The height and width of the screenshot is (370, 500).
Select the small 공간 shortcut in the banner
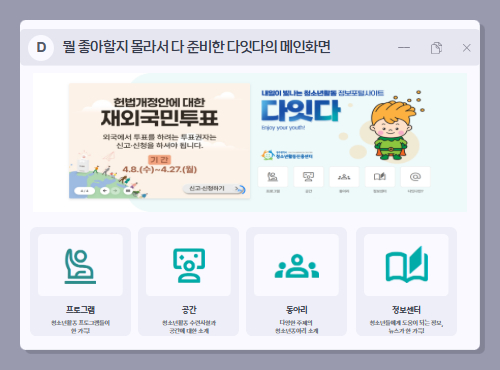pyautogui.click(x=308, y=177)
